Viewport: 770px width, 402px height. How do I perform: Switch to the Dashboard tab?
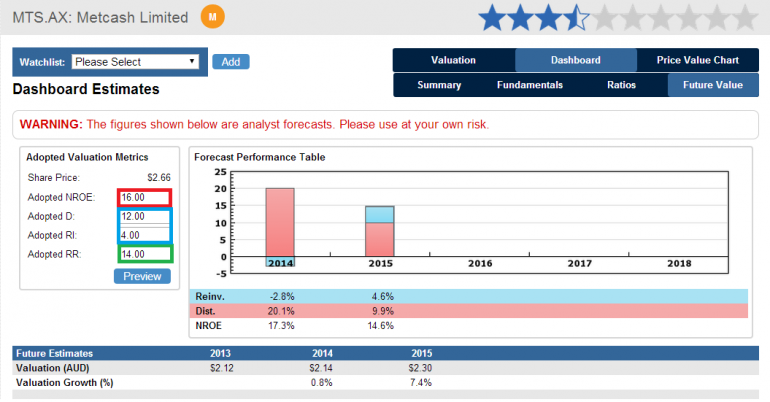[x=576, y=60]
